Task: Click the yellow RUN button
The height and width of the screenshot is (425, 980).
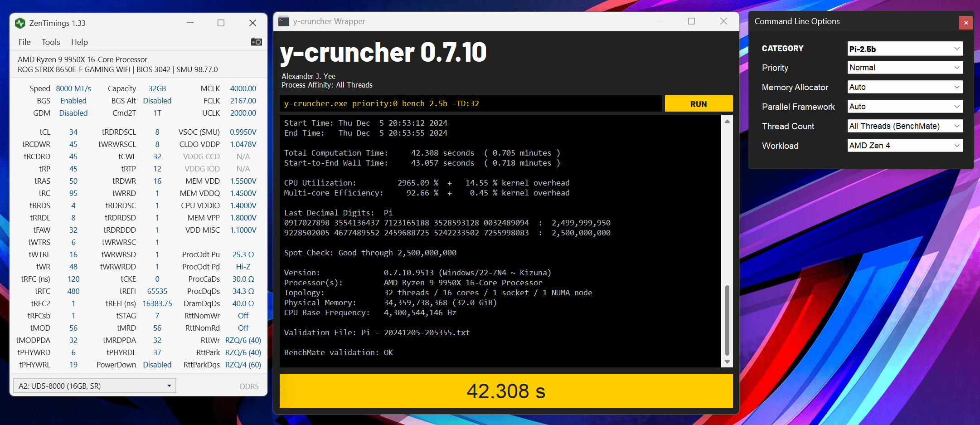Action: click(699, 104)
